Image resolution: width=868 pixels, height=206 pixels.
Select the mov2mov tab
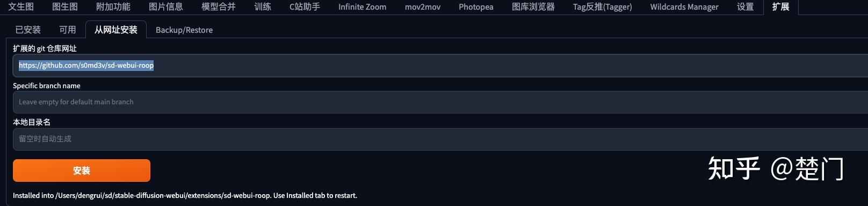423,7
